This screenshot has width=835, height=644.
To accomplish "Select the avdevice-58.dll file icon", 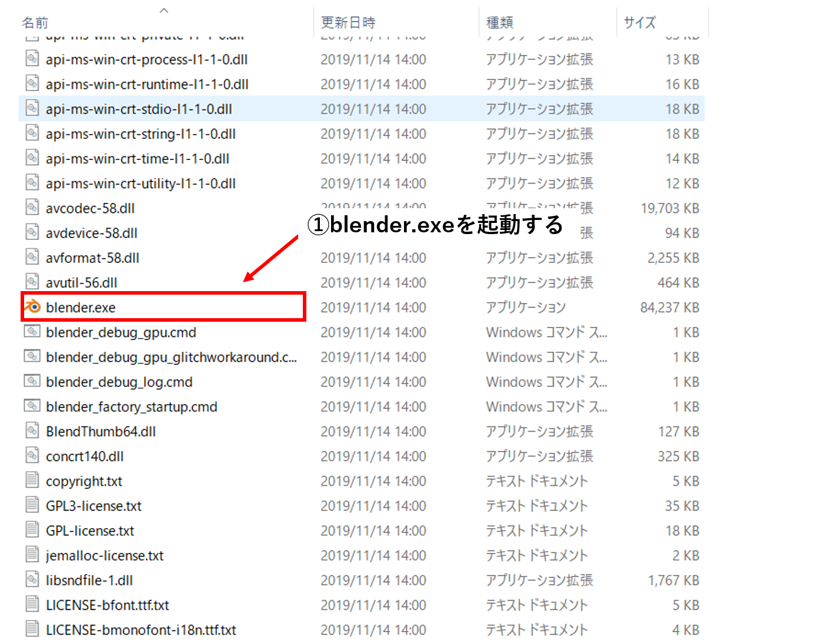I will tap(32, 232).
